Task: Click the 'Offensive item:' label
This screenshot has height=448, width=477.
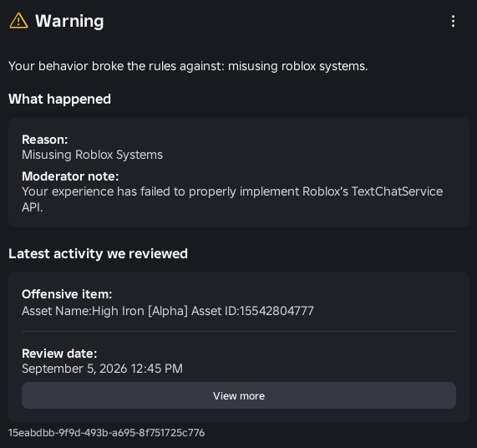Action: tap(67, 294)
